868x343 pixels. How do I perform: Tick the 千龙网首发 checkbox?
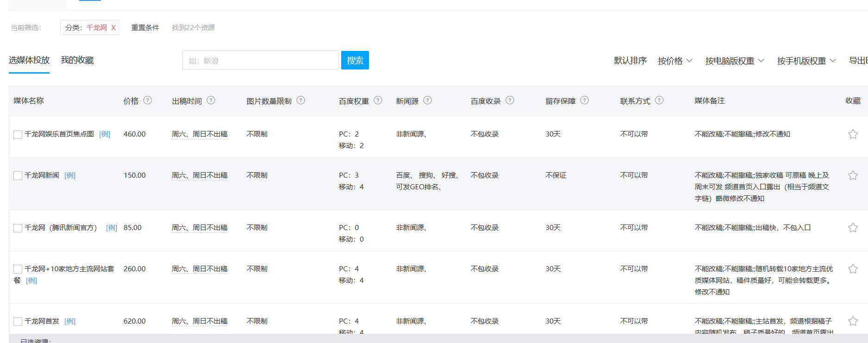click(x=18, y=322)
